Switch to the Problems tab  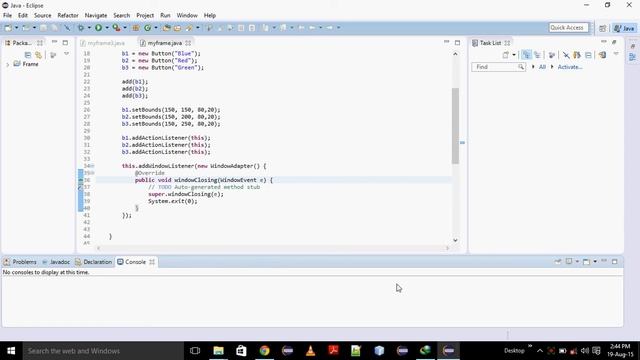[20, 262]
